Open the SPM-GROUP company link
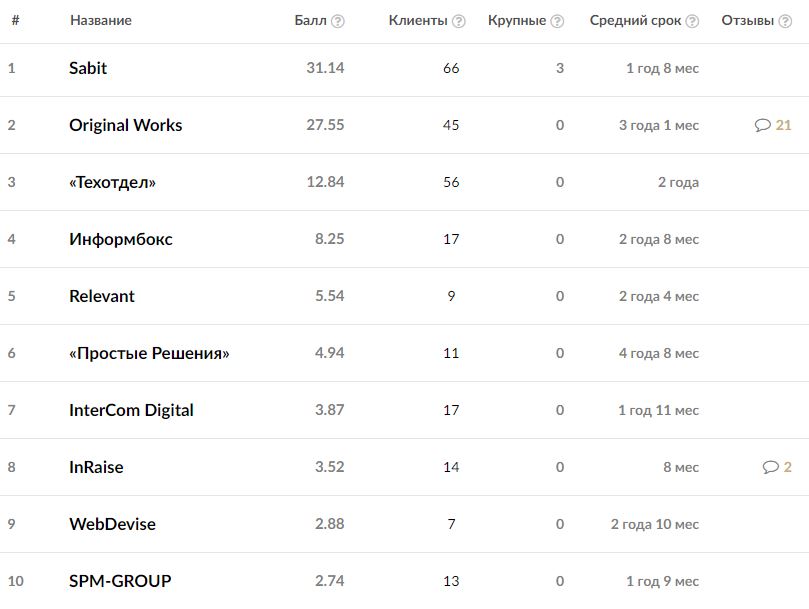 pyautogui.click(x=120, y=581)
